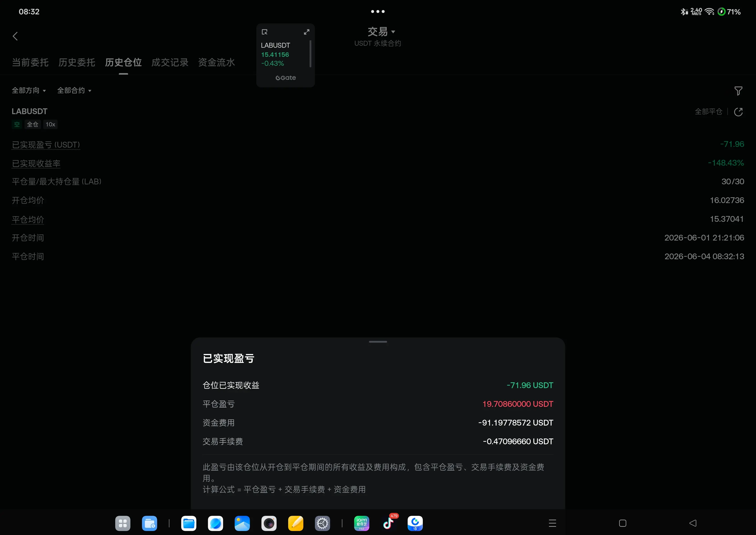Screen dimensions: 756x535
Task: Tap the 15.41156 price in widget
Action: tap(275, 55)
